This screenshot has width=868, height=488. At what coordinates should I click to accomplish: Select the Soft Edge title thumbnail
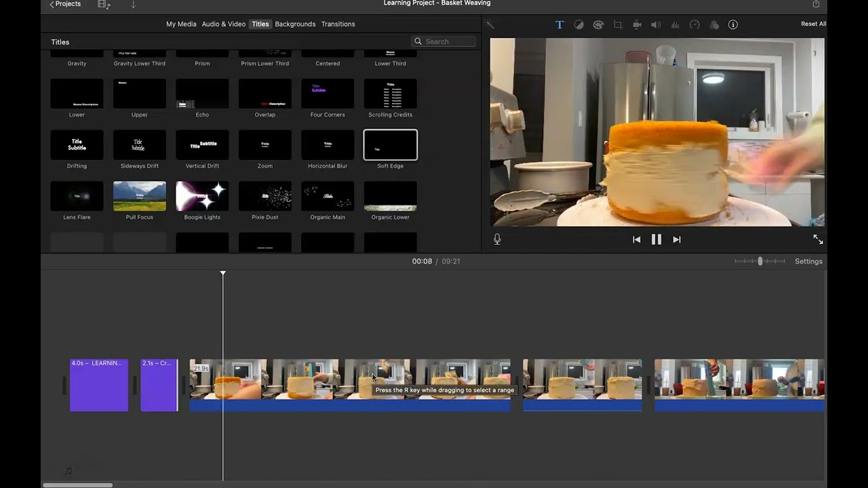coord(391,145)
